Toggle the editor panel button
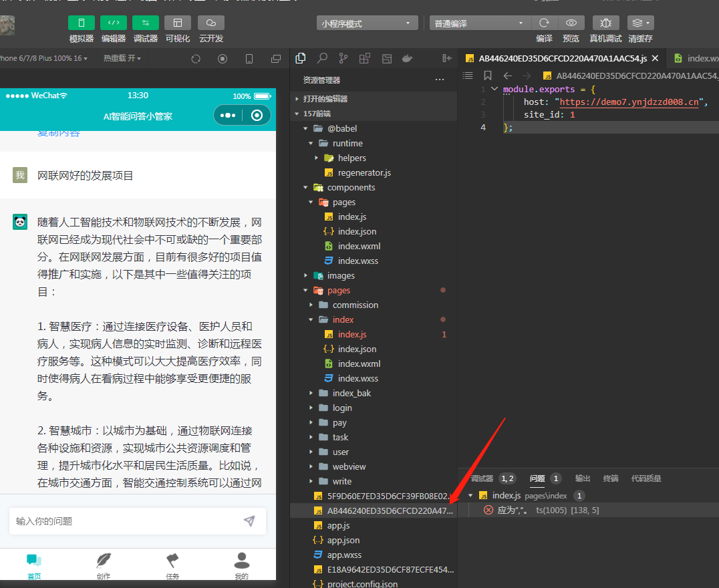719x588 pixels. coord(113,23)
